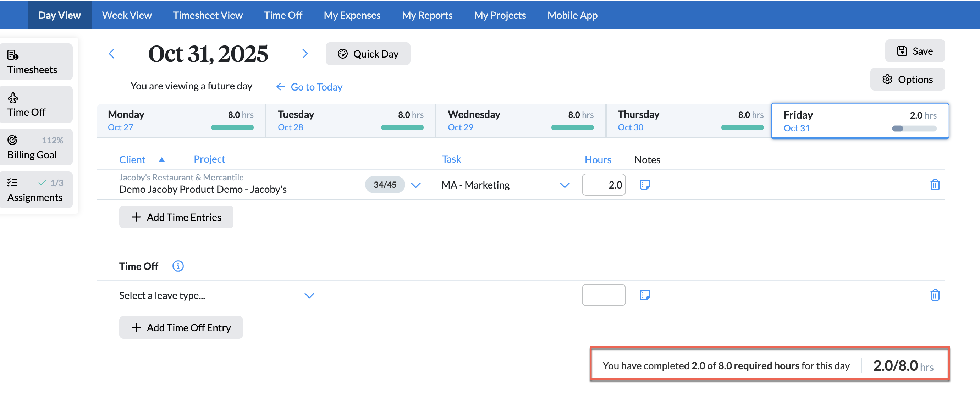980x419 pixels.
Task: Open My Projects tab
Action: tap(500, 15)
